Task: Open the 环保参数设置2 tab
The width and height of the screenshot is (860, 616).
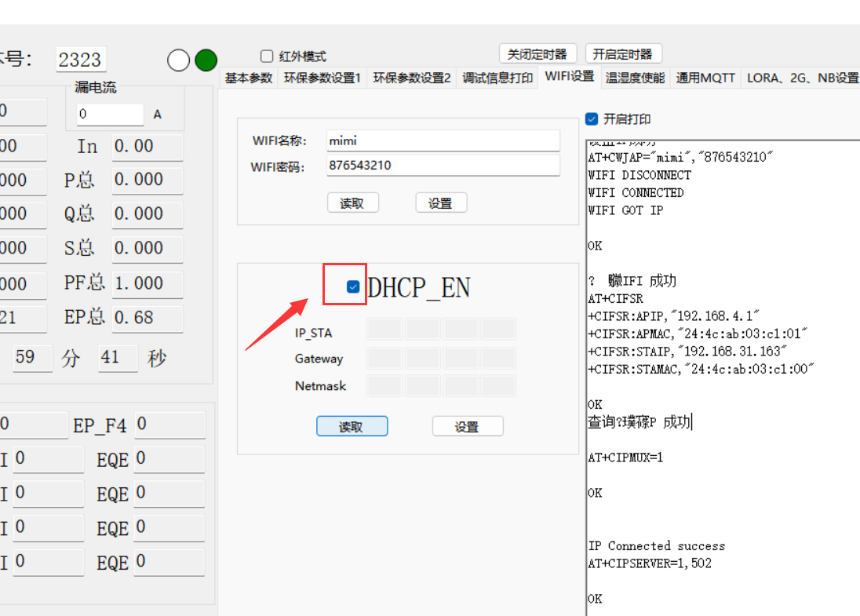Action: tap(411, 78)
